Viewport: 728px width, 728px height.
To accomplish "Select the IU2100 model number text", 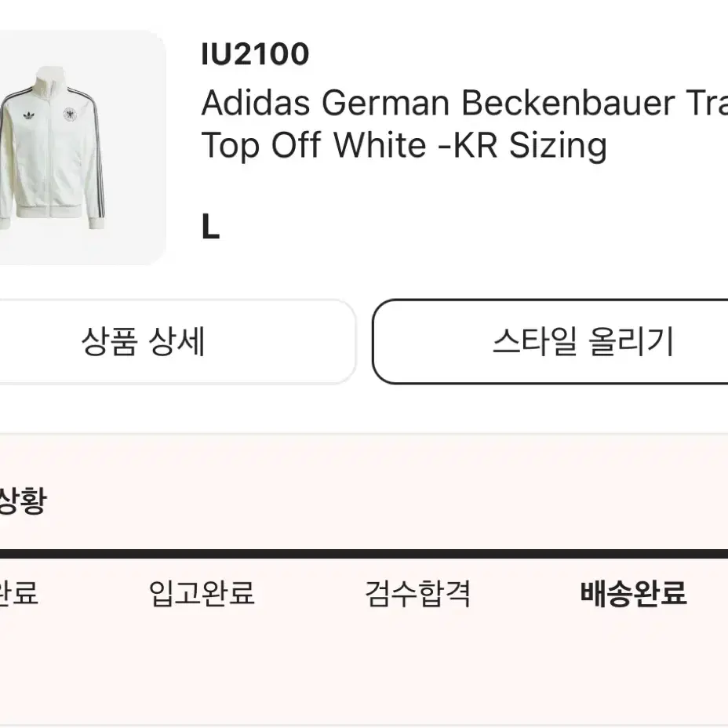I will tap(256, 54).
